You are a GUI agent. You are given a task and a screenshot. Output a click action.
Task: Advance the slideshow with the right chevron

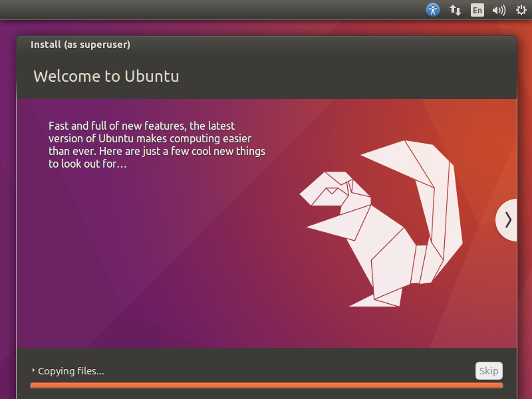(x=507, y=219)
